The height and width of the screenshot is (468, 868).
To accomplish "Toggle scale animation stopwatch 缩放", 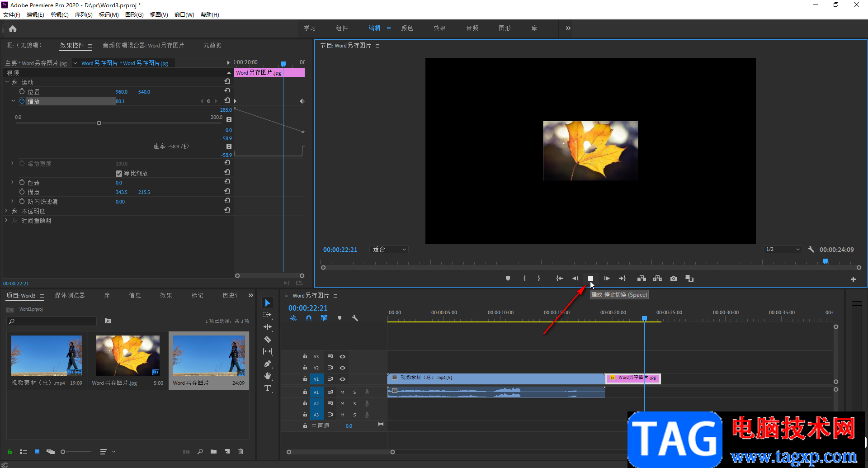I will coord(22,101).
